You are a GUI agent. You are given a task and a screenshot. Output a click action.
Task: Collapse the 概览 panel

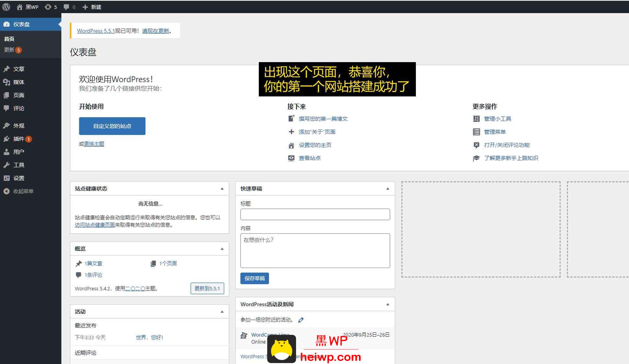[x=222, y=249]
